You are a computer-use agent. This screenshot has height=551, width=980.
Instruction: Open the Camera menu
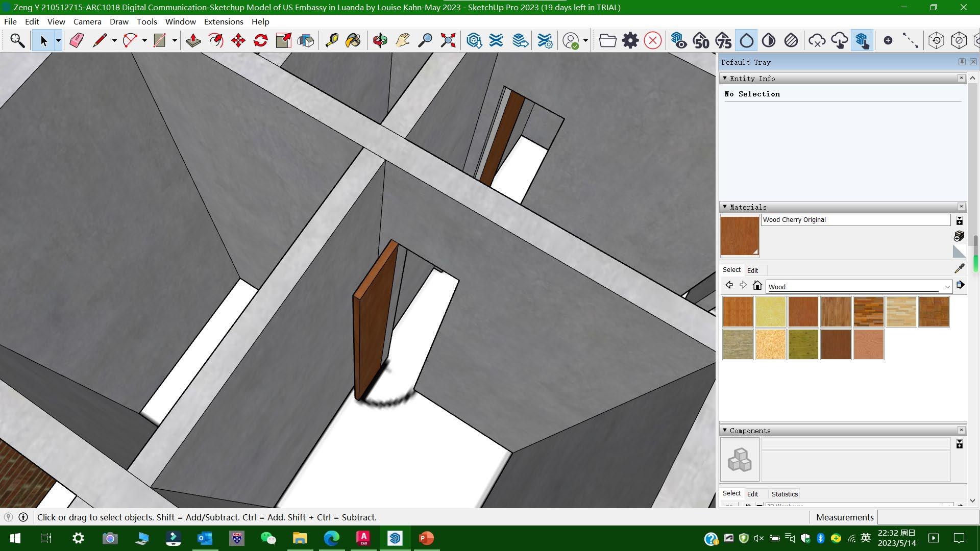(x=87, y=21)
